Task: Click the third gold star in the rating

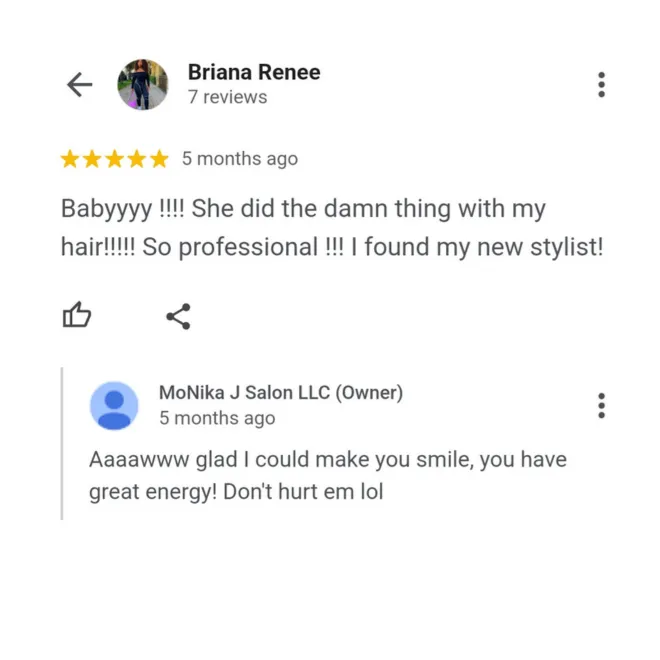Action: (x=114, y=159)
